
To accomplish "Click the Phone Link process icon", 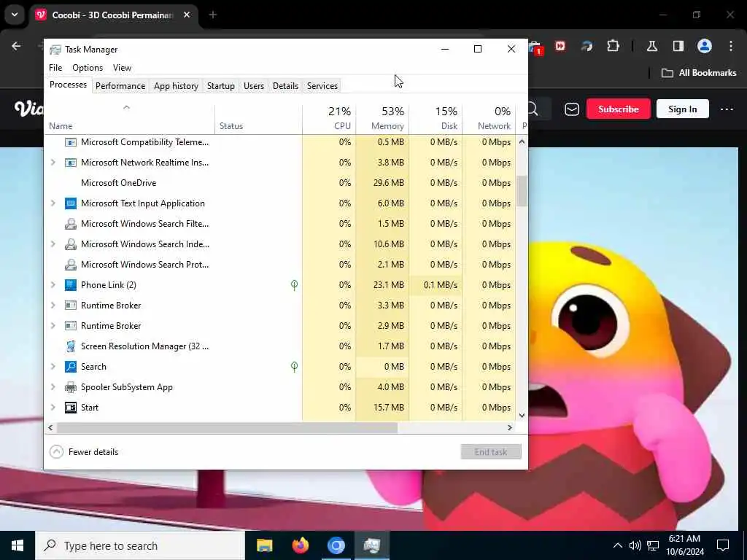I will click(71, 285).
